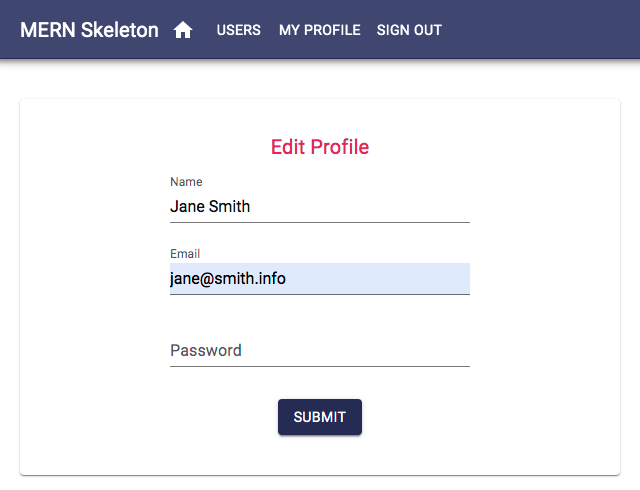Click the underline beneath the Name field

(x=320, y=222)
